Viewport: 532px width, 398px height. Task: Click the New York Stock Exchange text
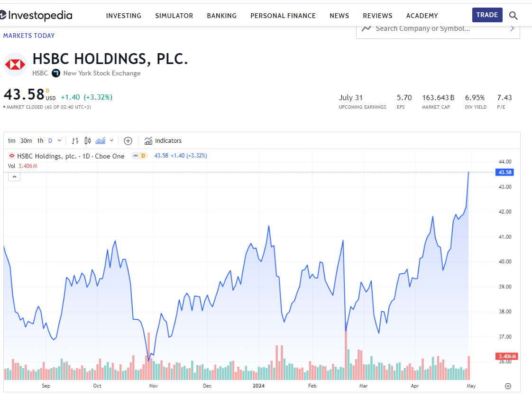click(102, 73)
